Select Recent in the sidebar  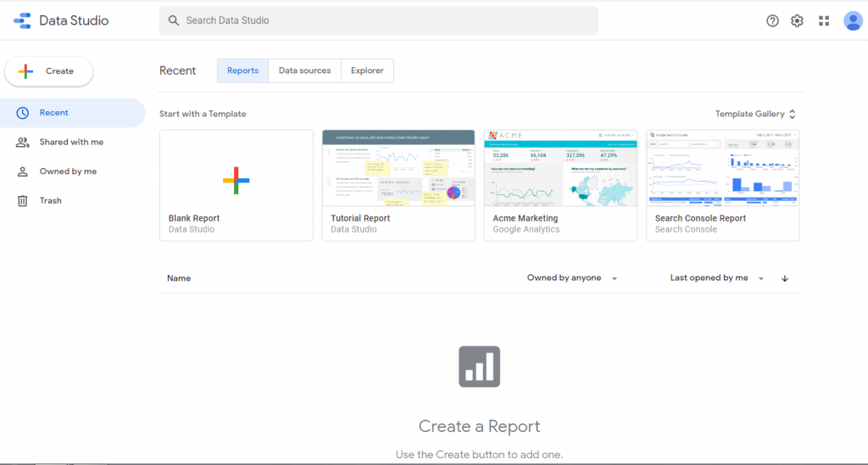[x=73, y=113]
